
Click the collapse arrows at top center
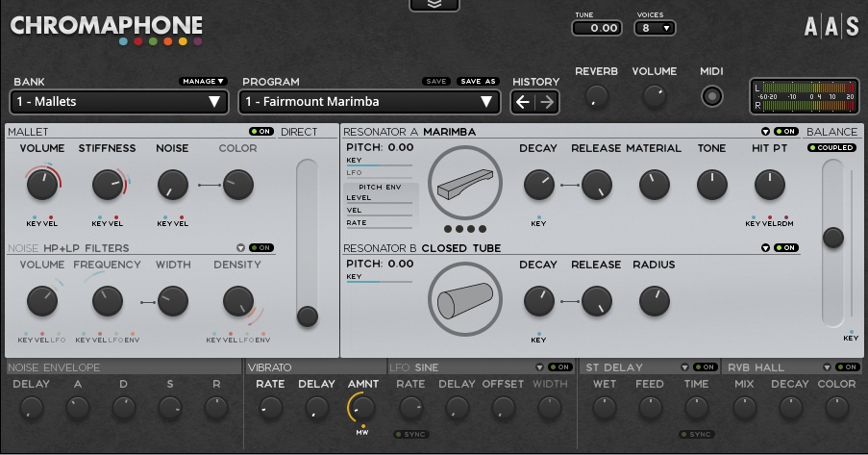click(434, 5)
